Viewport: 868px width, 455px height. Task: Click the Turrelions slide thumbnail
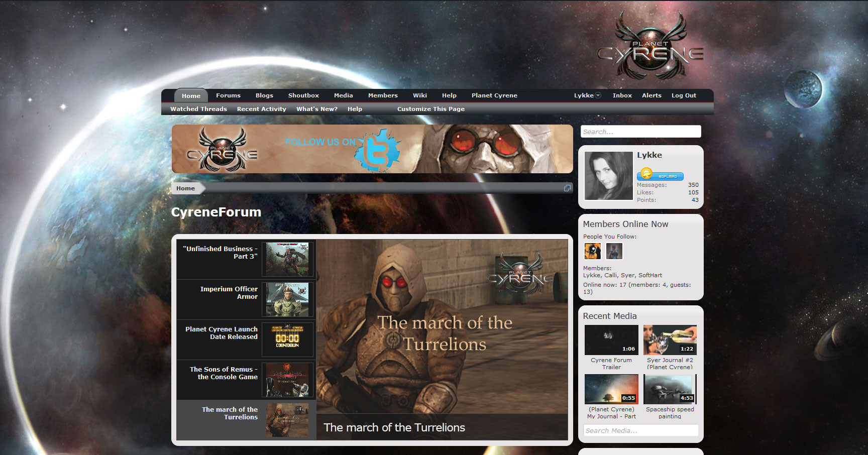pyautogui.click(x=287, y=420)
